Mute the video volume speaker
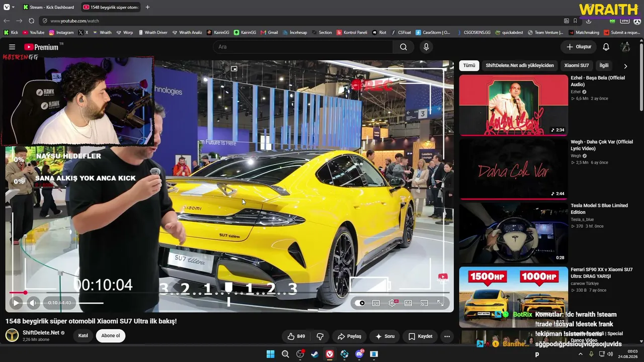 [33, 303]
